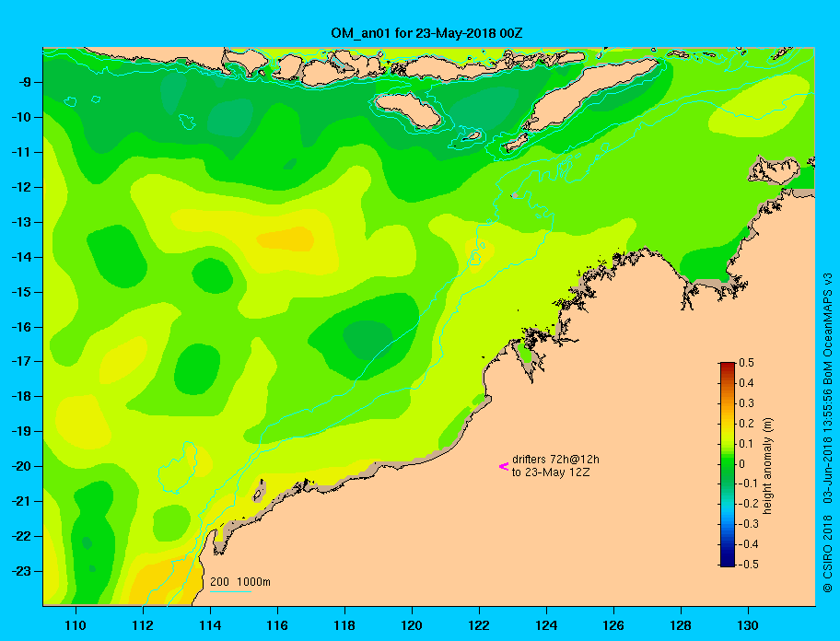Click latitude label '-16' on left axis
The width and height of the screenshot is (840, 641).
pyautogui.click(x=20, y=327)
